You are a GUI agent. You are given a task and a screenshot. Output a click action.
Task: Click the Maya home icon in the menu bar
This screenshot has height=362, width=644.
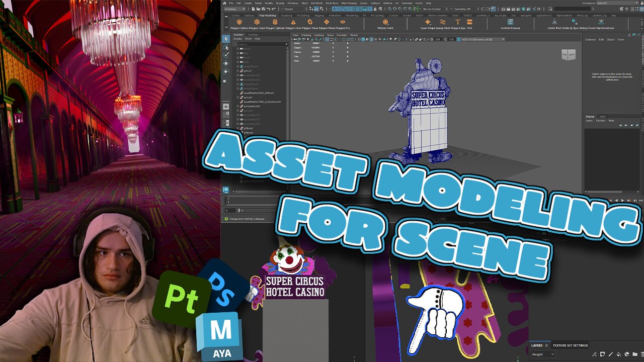(224, 3)
